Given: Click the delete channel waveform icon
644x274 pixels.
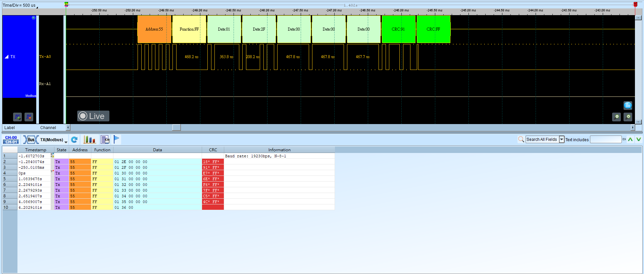Looking at the screenshot, I should [29, 117].
